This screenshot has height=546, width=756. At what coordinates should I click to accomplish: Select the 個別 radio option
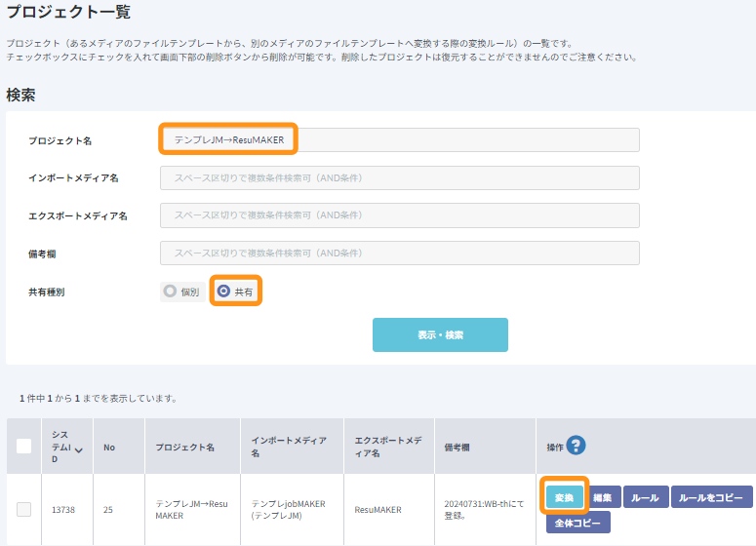182,292
